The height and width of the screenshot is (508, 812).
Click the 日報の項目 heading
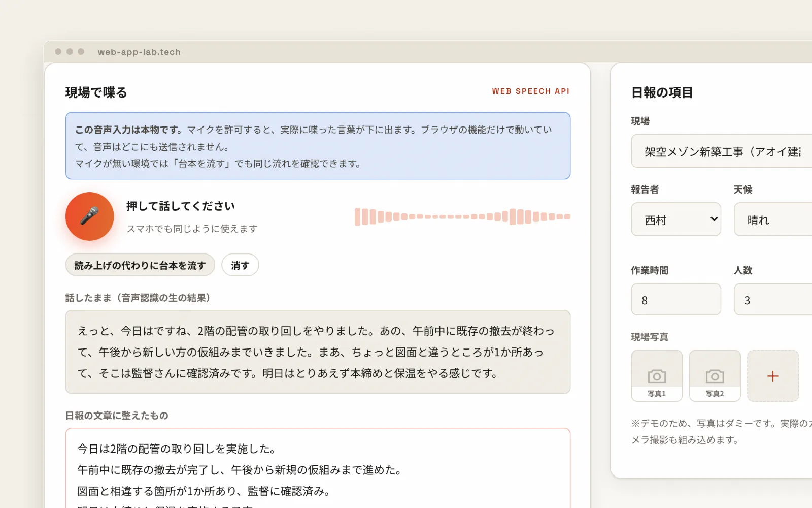tap(662, 92)
